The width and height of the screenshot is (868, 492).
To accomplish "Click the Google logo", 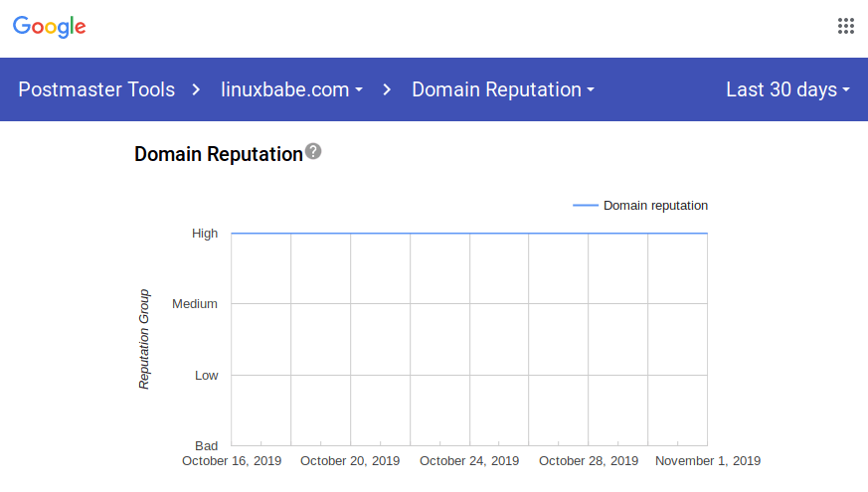I will (50, 27).
